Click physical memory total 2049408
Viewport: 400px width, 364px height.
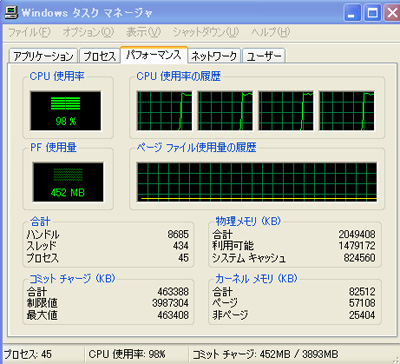point(357,234)
